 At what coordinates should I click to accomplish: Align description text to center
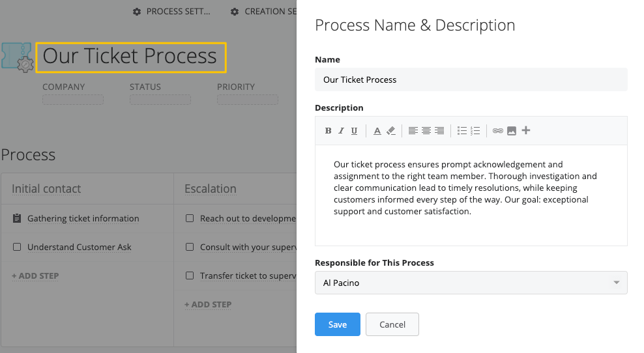(x=426, y=131)
